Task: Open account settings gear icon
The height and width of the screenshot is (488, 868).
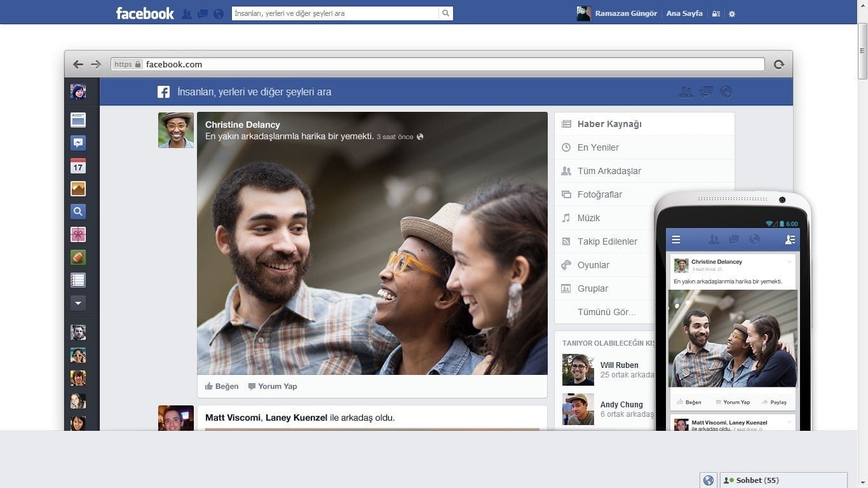Action: click(x=732, y=13)
